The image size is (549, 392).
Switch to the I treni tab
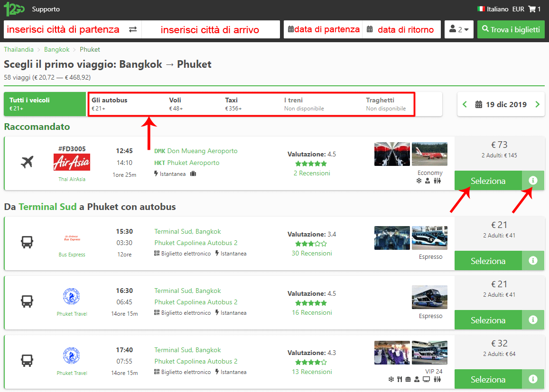pyautogui.click(x=304, y=104)
